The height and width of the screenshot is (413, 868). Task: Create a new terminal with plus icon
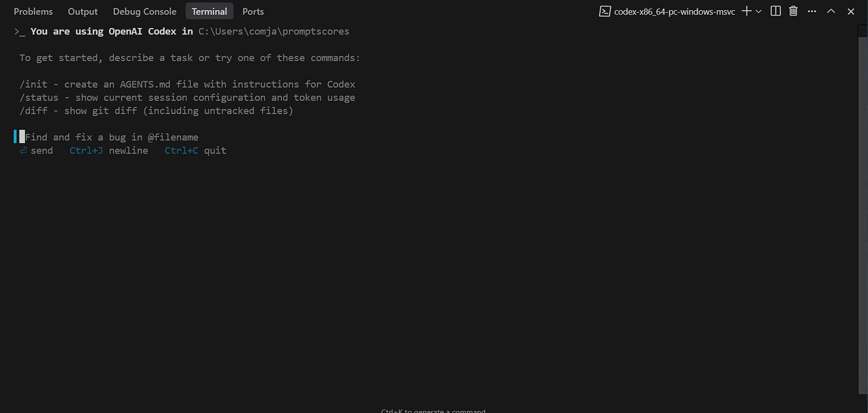click(x=746, y=11)
